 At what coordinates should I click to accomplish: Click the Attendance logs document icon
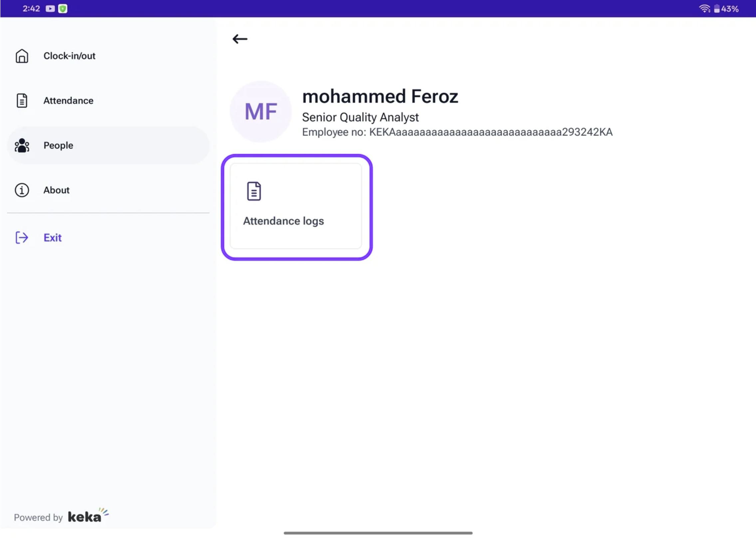click(254, 191)
